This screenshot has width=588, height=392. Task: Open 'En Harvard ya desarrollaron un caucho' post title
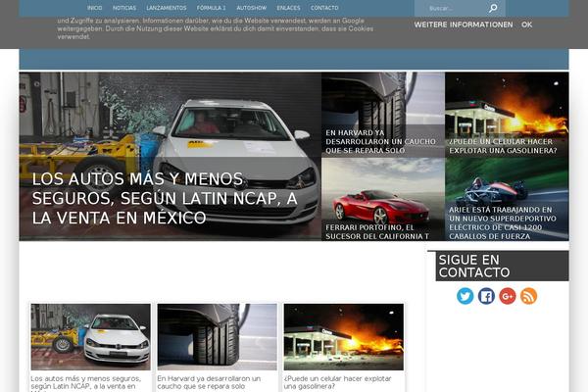[209, 382]
